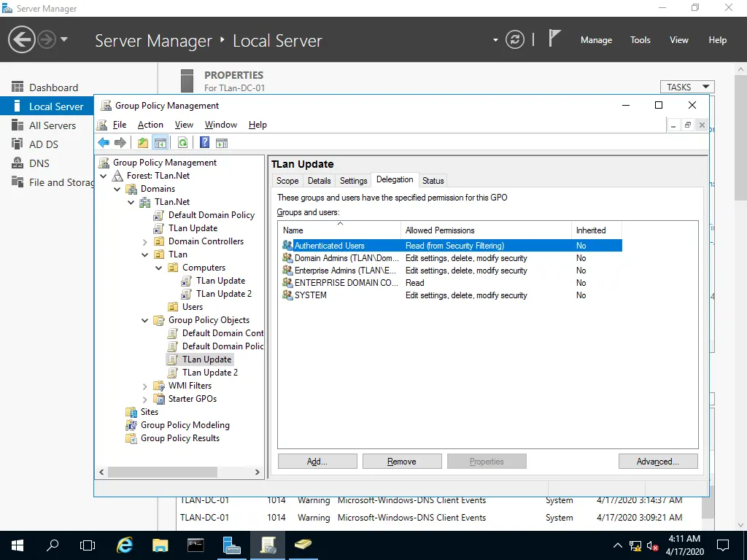Image resolution: width=747 pixels, height=560 pixels.
Task: Collapse the TLan OU node
Action: [x=145, y=254]
